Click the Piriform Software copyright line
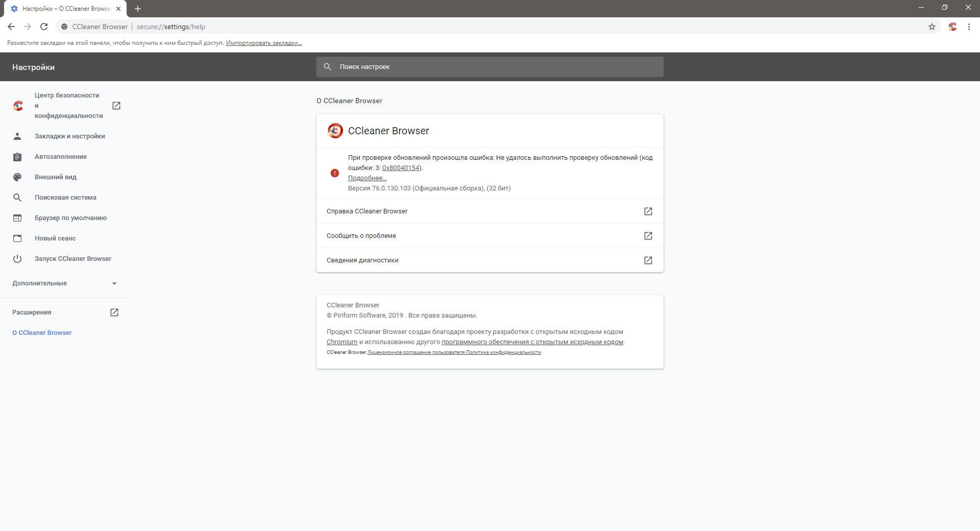 [x=402, y=316]
